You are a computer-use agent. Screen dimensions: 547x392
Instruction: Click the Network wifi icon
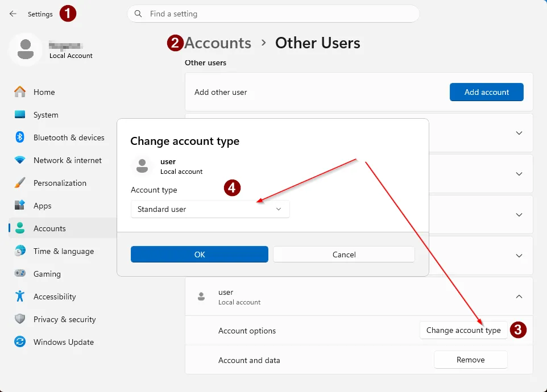point(20,160)
